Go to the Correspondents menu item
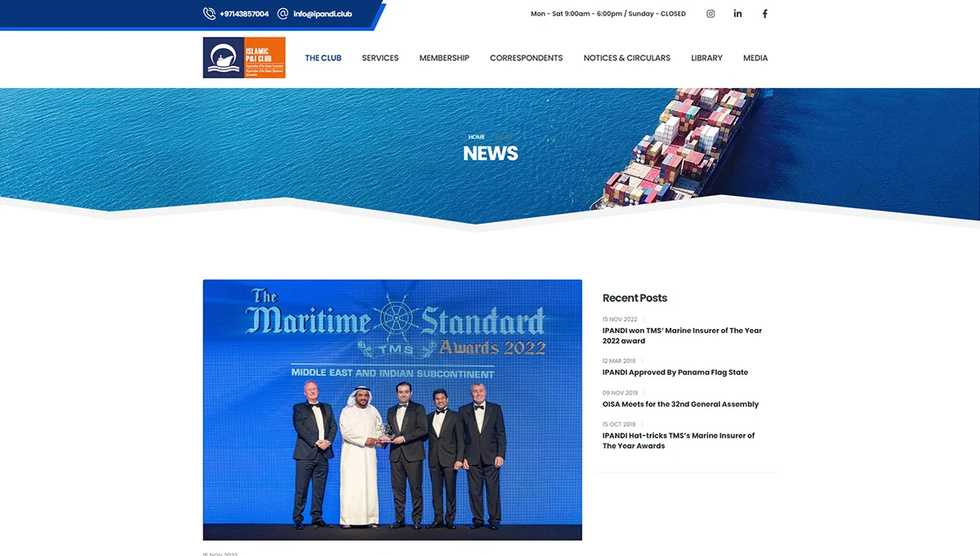Image resolution: width=980 pixels, height=556 pixels. click(526, 58)
